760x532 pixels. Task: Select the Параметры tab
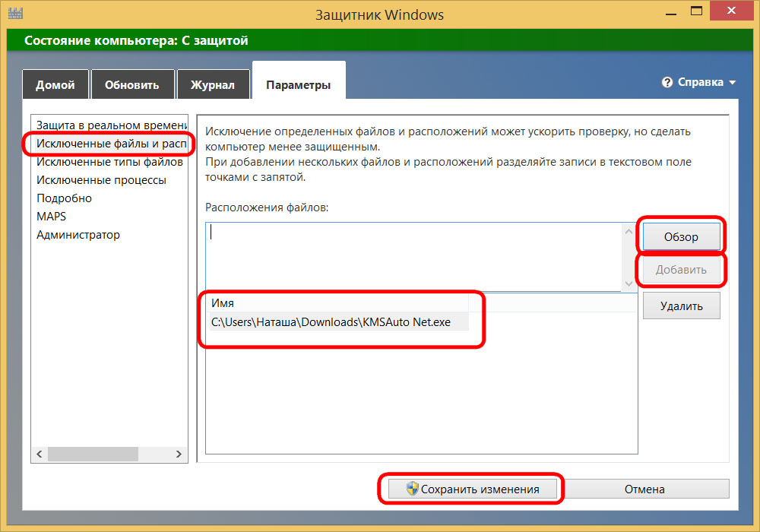click(x=298, y=84)
